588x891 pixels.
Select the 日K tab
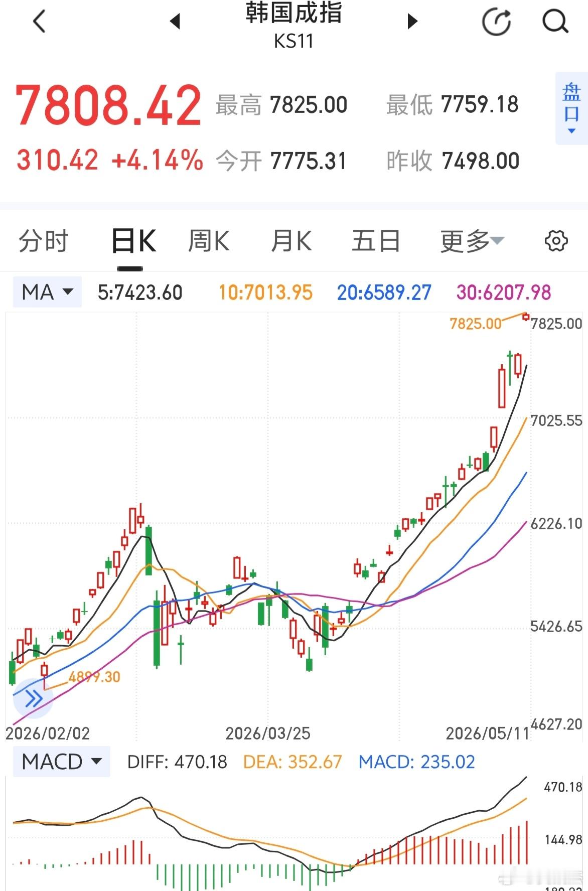[x=133, y=241]
